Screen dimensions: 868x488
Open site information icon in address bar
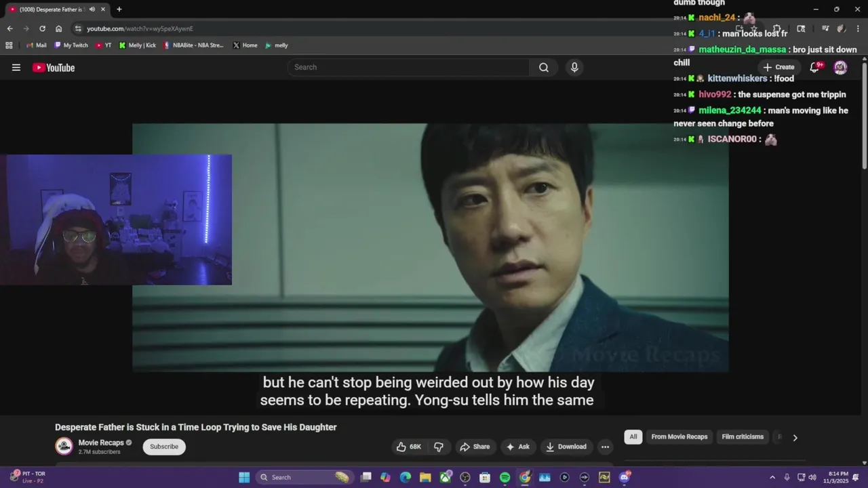78,28
